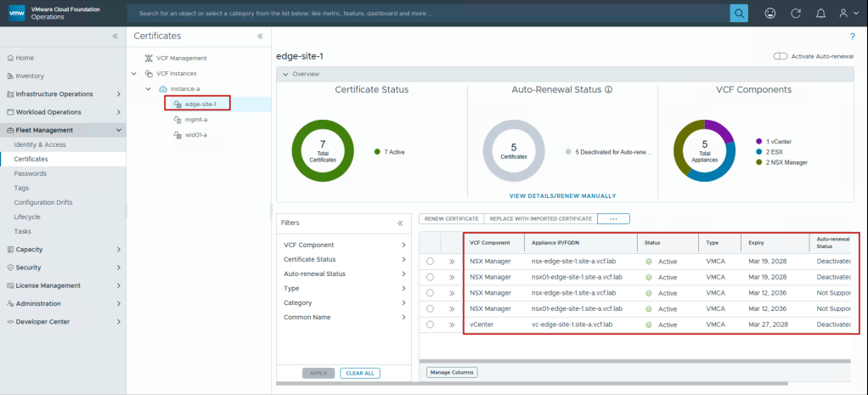Open the help question mark
Screen dimensions: 868x395
pos(852,37)
